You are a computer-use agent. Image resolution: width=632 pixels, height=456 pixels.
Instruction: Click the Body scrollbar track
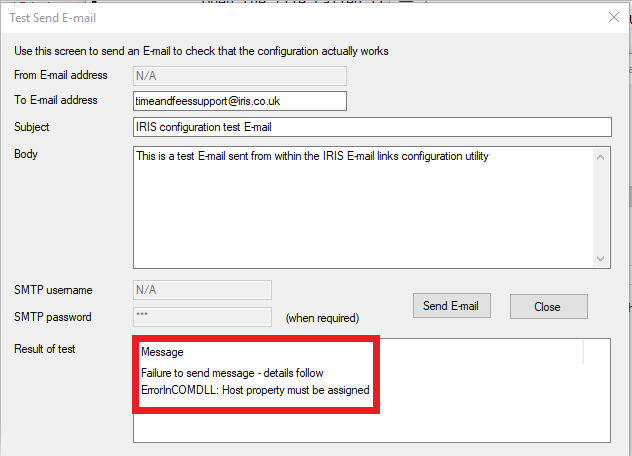click(x=601, y=207)
